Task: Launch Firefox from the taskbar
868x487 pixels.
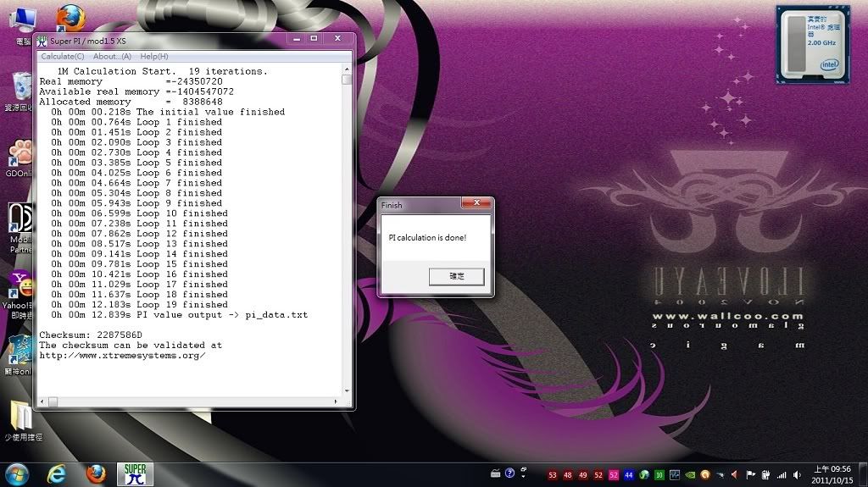Action: [x=96, y=473]
